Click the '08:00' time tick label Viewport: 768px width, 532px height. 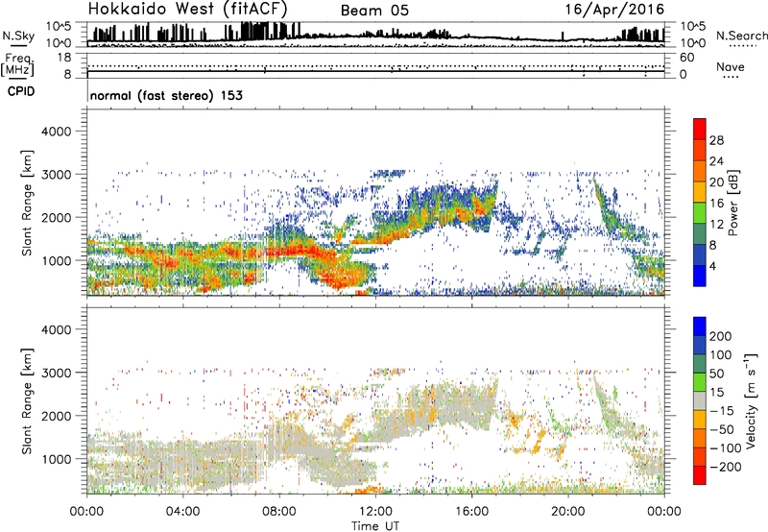tap(279, 512)
